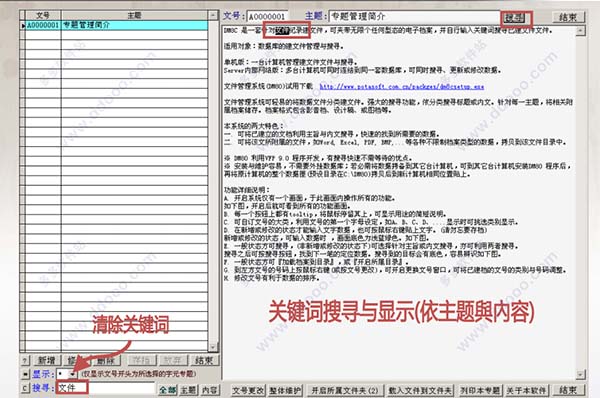This screenshot has width=600, height=398.
Task: Click the 列印本专题 button
Action: [480, 390]
